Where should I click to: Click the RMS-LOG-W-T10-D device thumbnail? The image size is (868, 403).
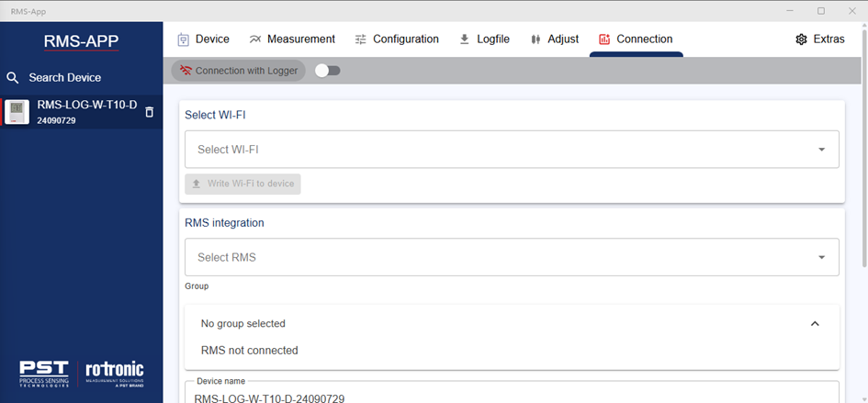point(17,112)
